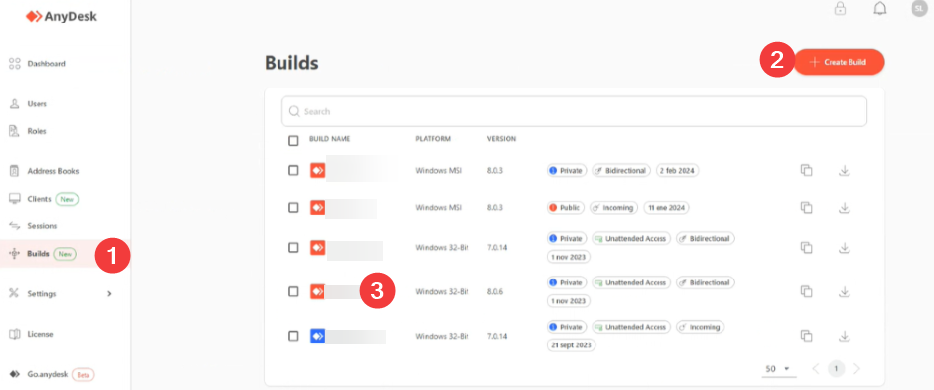
Task: Click the Create Build button
Action: [839, 62]
